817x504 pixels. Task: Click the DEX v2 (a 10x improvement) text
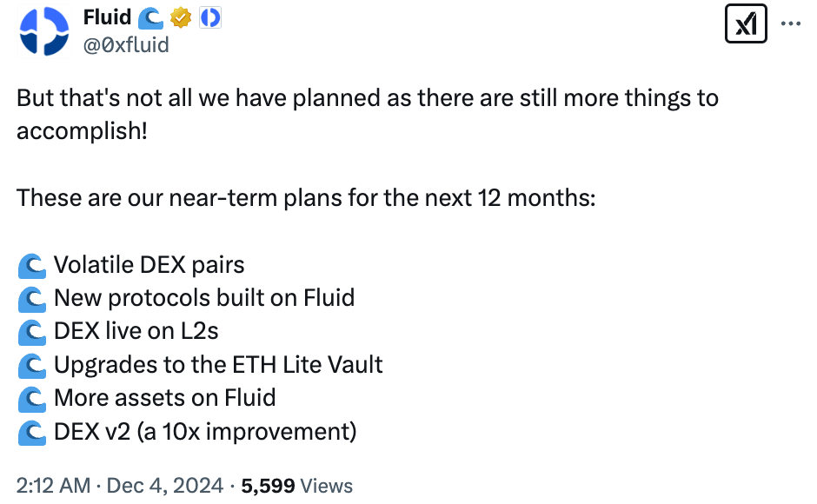pyautogui.click(x=205, y=431)
